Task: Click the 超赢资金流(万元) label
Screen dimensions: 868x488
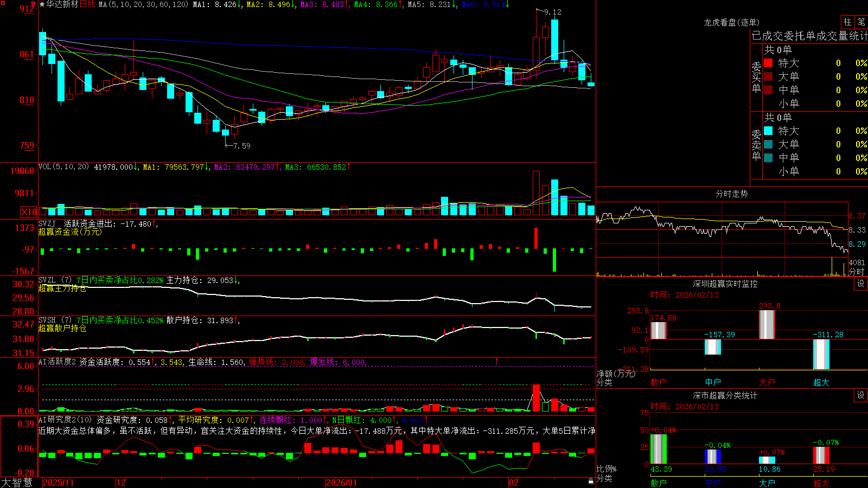Action: pos(70,232)
